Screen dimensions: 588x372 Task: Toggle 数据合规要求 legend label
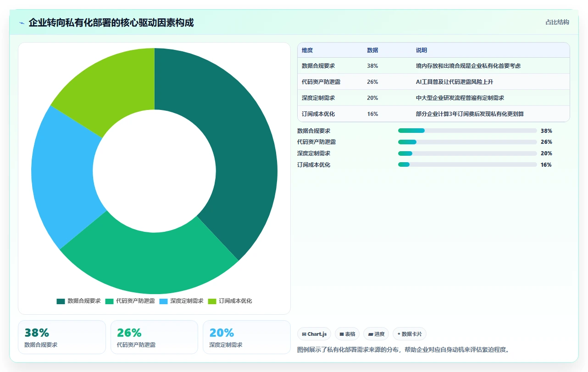[84, 301]
